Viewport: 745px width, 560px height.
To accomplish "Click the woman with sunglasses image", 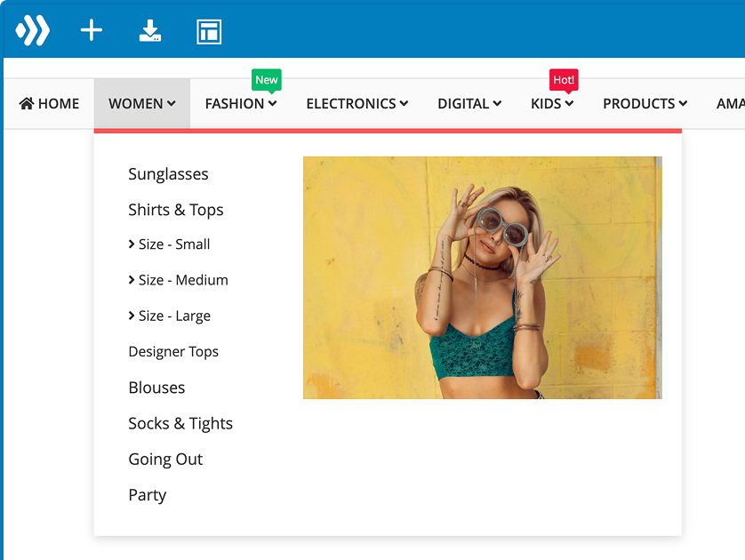I will (x=482, y=277).
